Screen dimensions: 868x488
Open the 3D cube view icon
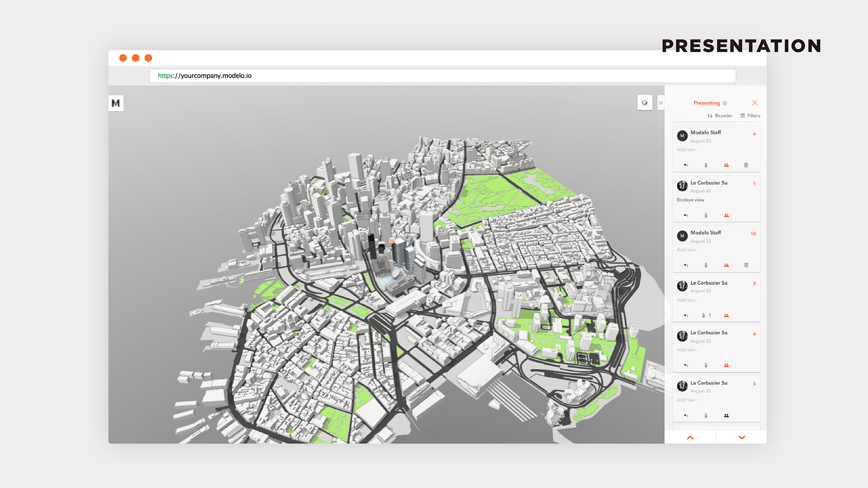click(x=644, y=103)
